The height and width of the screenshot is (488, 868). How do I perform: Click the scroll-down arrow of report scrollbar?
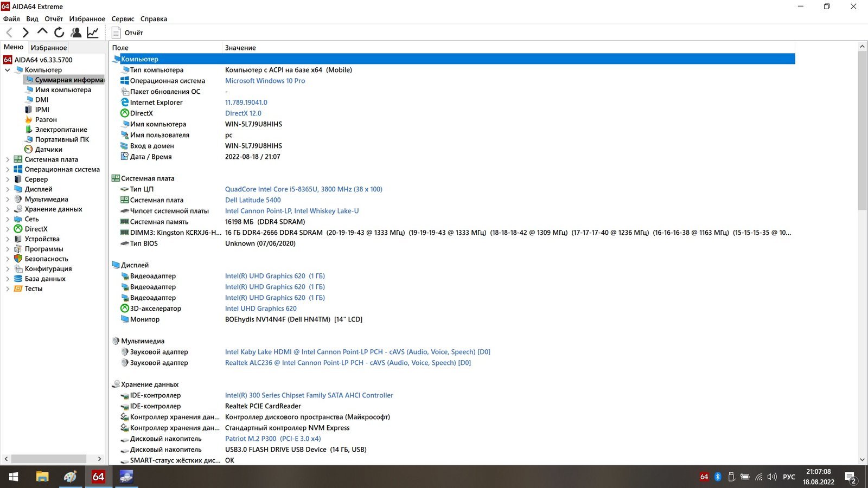(862, 459)
